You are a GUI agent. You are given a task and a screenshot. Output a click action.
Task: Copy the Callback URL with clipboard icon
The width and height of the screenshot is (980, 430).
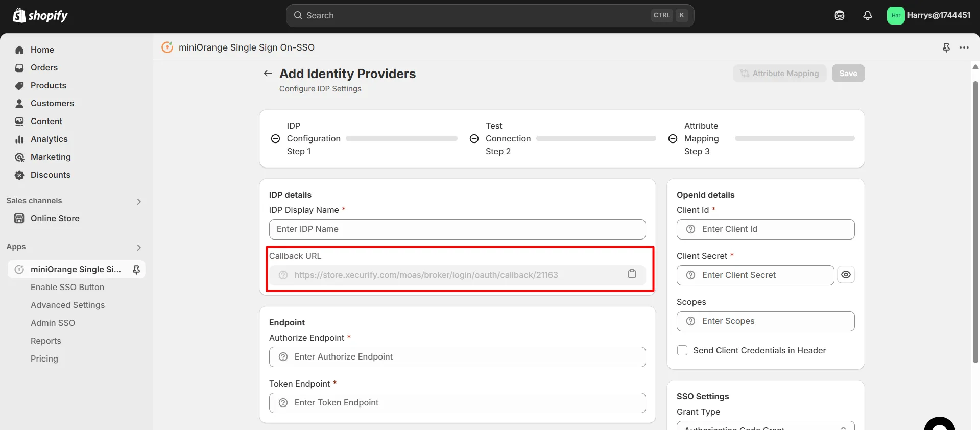(632, 274)
